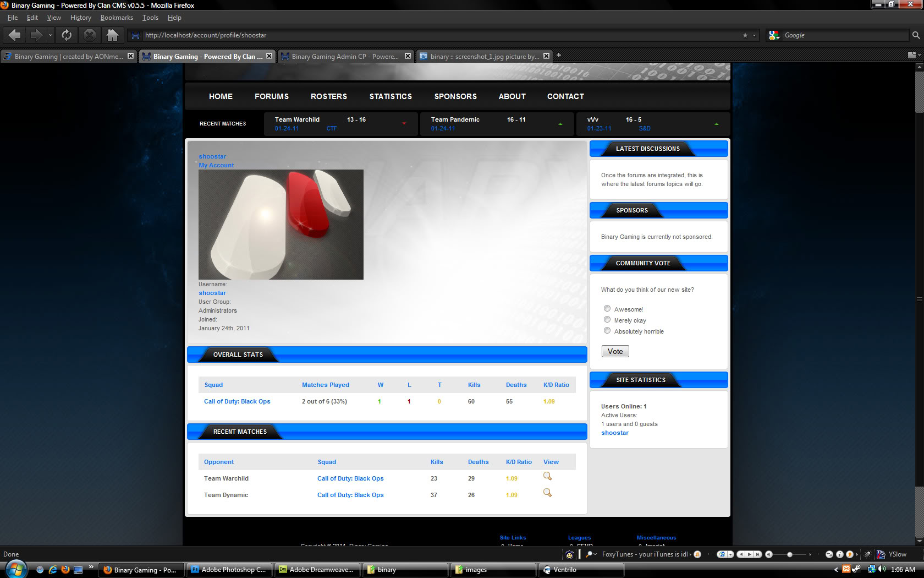Screen dimensions: 924x578
Task: Go to STATISTICS page in site nav
Action: click(x=391, y=96)
